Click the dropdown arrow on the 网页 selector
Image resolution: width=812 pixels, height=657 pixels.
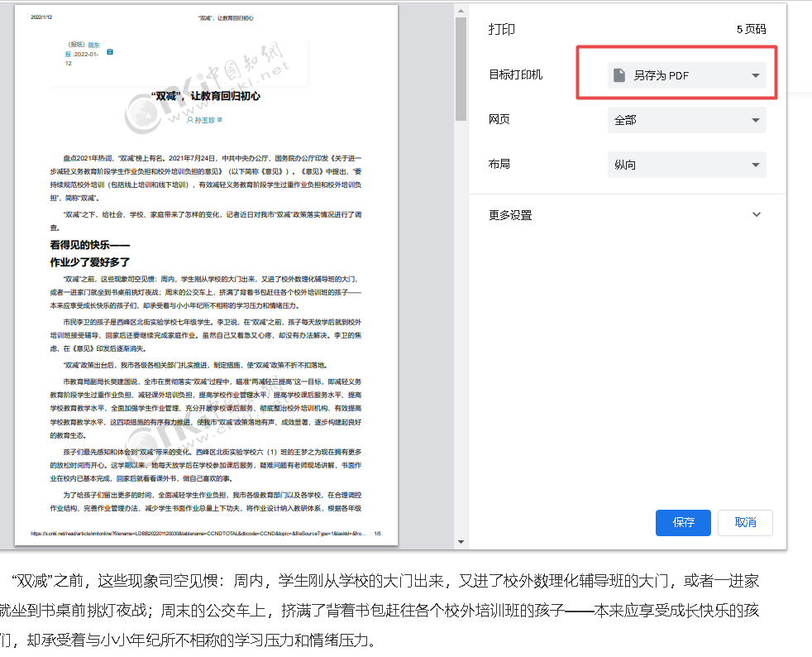[754, 119]
